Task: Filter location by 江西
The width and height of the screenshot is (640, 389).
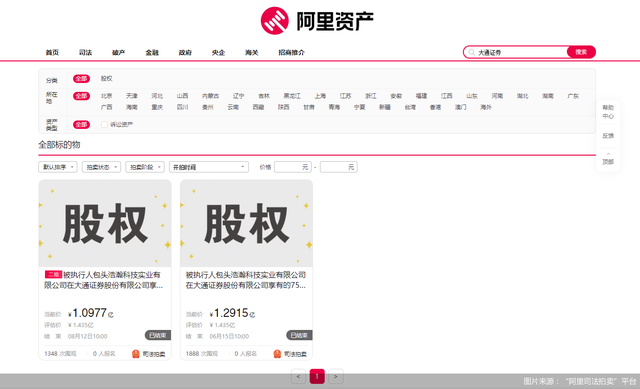Action: pos(447,96)
